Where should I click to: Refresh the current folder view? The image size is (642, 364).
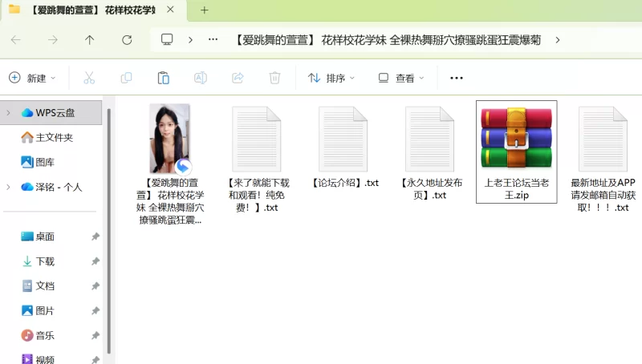[127, 39]
